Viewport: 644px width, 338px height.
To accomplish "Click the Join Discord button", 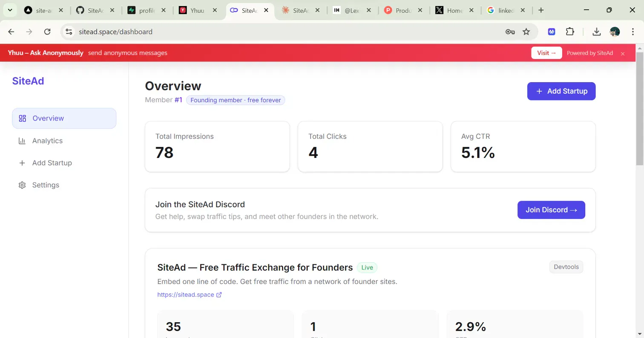I will [x=551, y=210].
